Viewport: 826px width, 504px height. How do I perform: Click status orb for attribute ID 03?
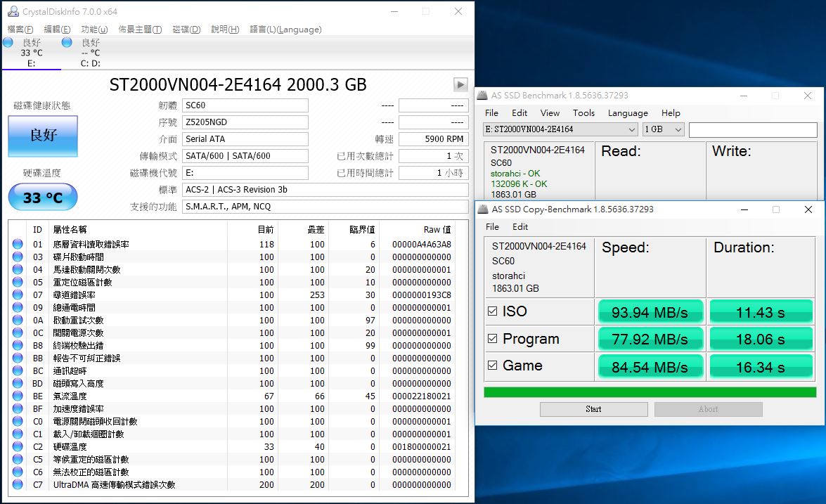click(x=18, y=257)
